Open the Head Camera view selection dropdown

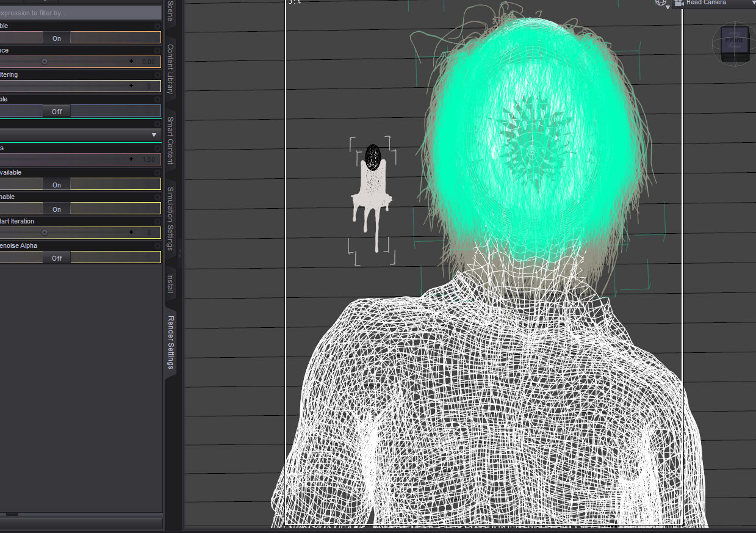[714, 3]
